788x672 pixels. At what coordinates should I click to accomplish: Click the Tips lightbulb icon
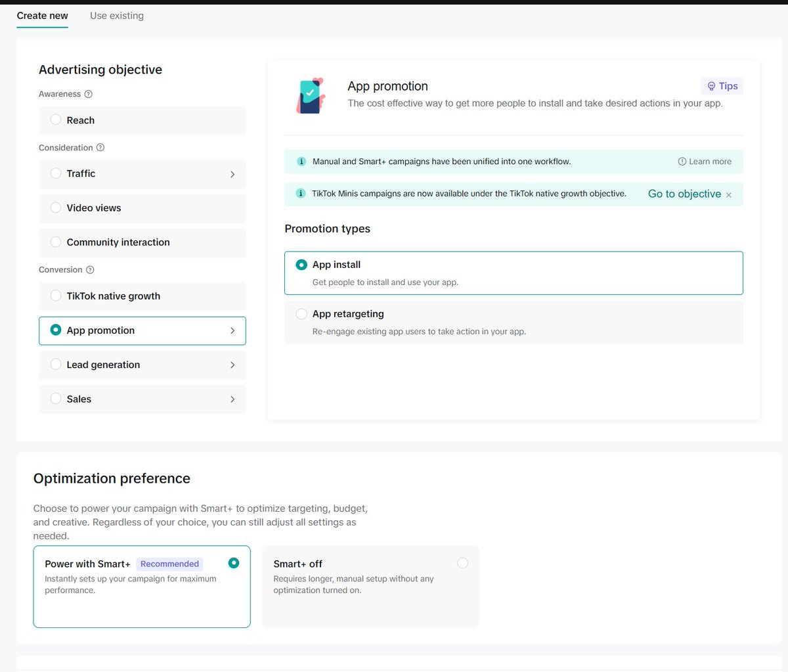click(711, 86)
